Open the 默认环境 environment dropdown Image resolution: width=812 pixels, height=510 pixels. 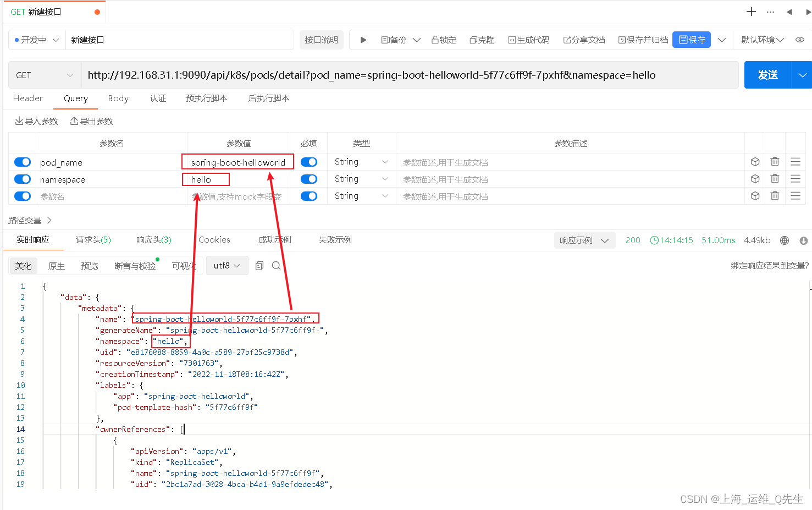pos(763,40)
